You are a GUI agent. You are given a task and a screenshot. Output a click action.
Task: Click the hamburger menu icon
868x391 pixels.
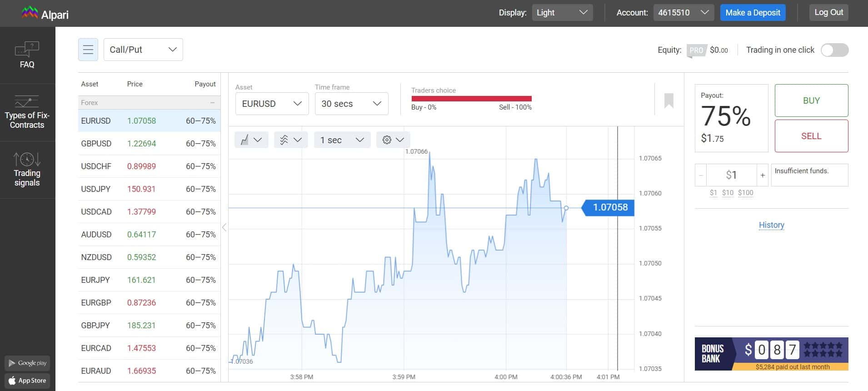pos(88,50)
